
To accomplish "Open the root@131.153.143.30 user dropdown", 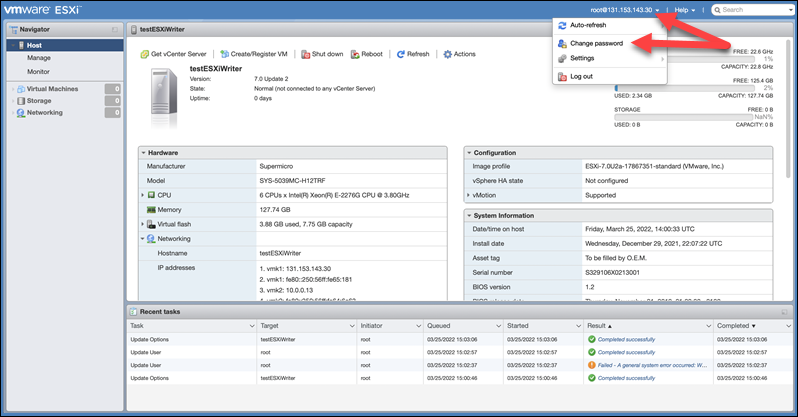I will click(624, 10).
